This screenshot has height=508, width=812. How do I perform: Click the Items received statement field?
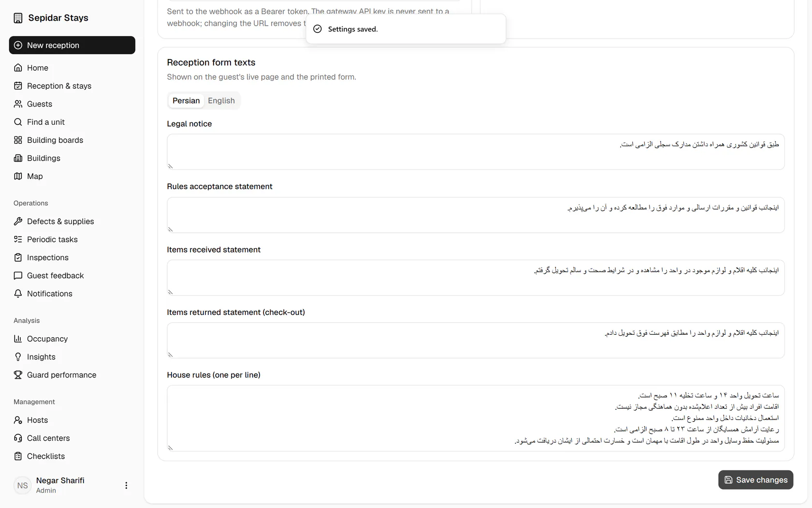point(476,278)
